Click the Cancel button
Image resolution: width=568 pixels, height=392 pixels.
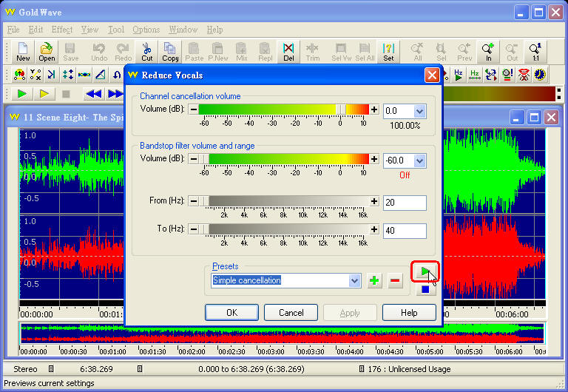click(291, 313)
